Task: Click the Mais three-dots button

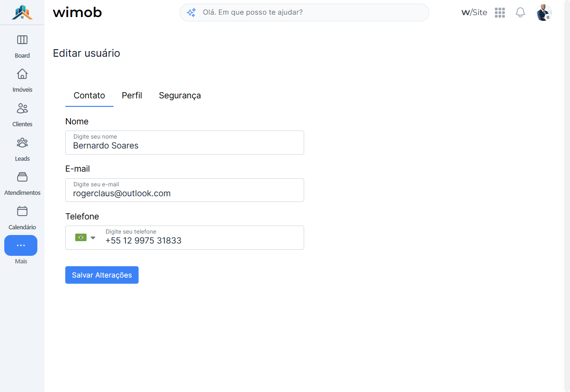Action: coord(21,245)
